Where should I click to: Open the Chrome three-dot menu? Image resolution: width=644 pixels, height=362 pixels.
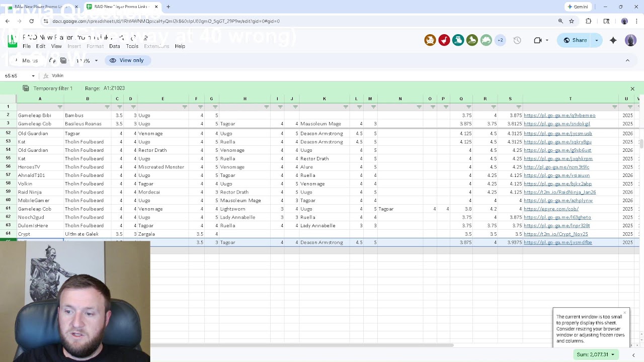(637, 21)
